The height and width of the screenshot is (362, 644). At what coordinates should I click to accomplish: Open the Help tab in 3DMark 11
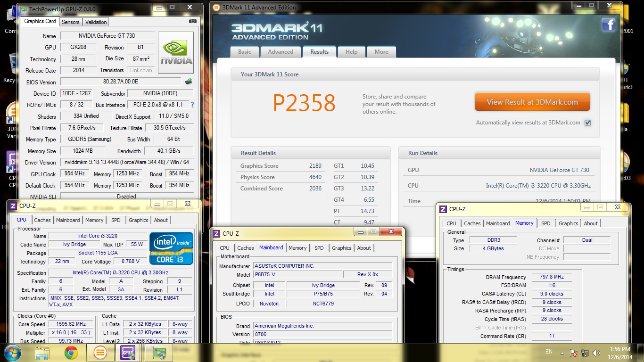(x=351, y=52)
